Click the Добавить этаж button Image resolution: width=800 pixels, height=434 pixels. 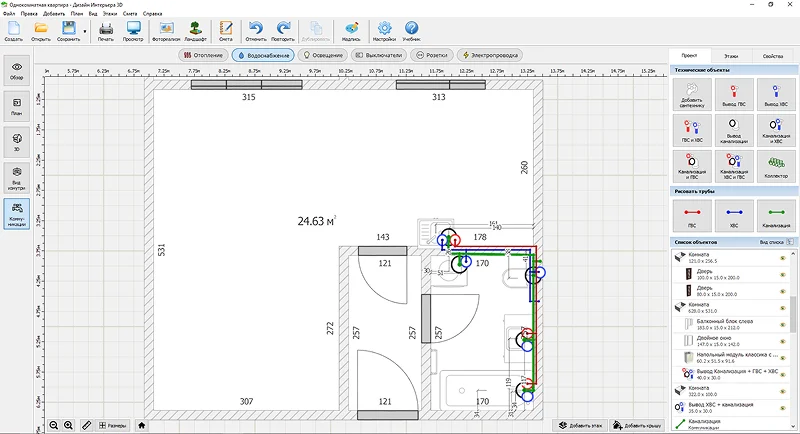[x=580, y=425]
